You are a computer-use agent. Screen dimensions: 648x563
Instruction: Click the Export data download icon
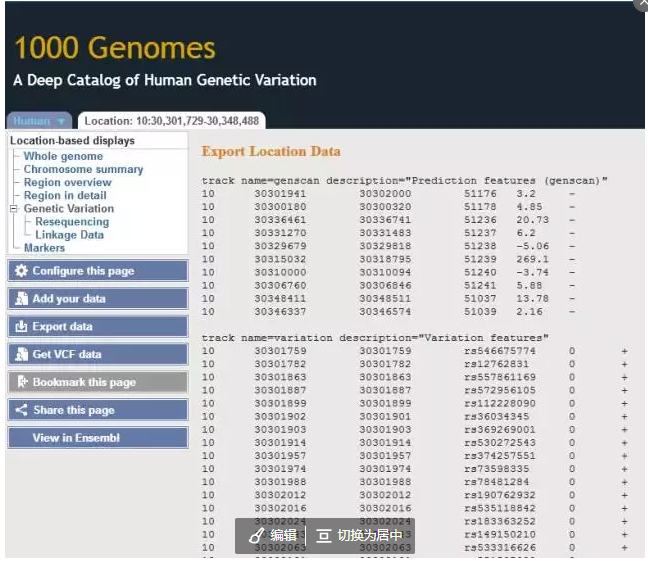21,327
